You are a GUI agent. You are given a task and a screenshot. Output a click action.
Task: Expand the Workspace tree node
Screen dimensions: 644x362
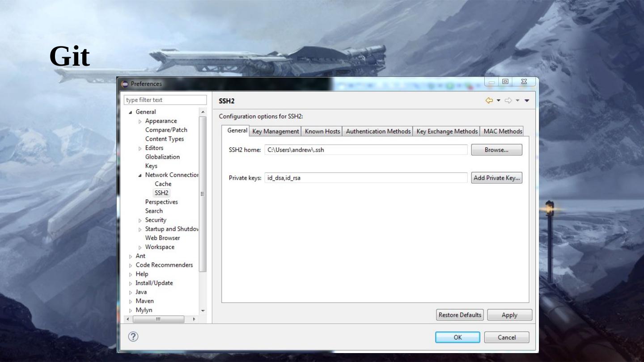point(140,247)
